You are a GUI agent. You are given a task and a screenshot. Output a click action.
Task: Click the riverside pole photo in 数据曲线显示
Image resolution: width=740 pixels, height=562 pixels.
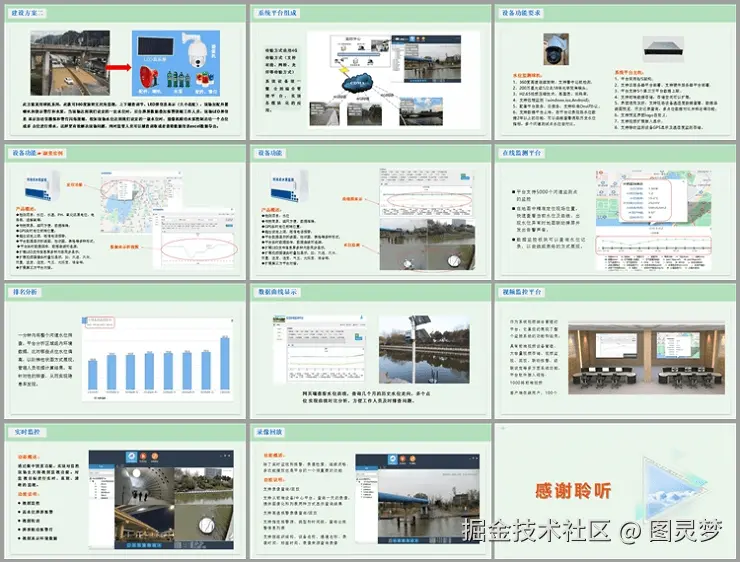point(424,349)
